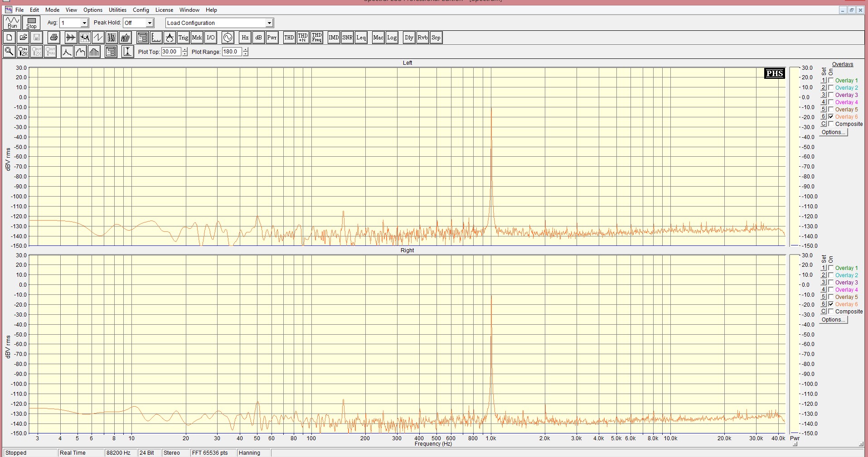Open the Peak Hold dropdown
The image size is (868, 457).
click(150, 23)
